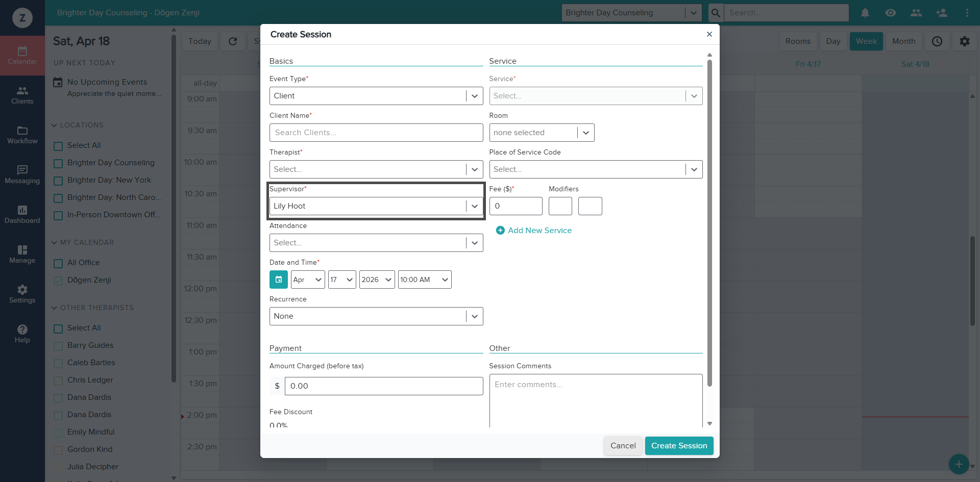The image size is (980, 482).
Task: Collapse the Other Therapists section
Action: pyautogui.click(x=54, y=308)
